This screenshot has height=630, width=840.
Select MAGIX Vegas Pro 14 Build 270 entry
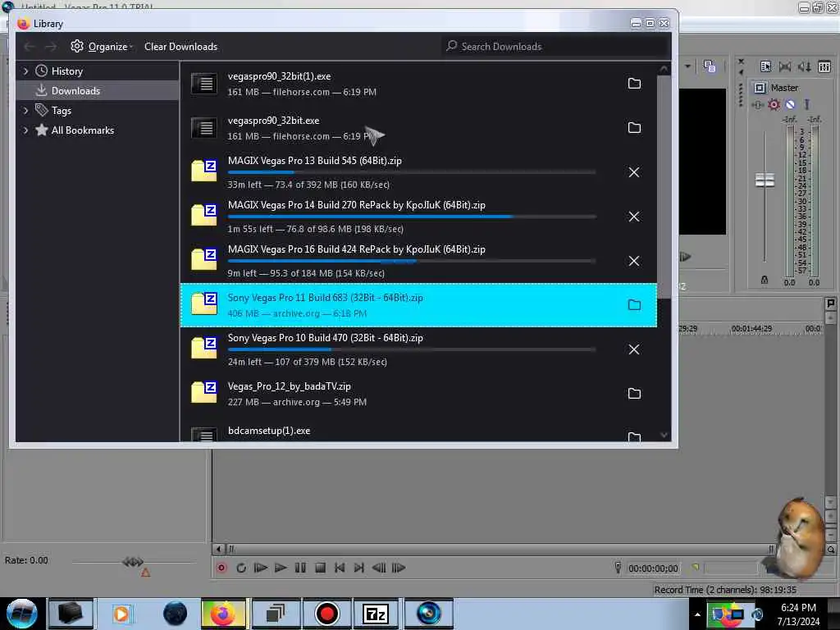[x=418, y=217]
